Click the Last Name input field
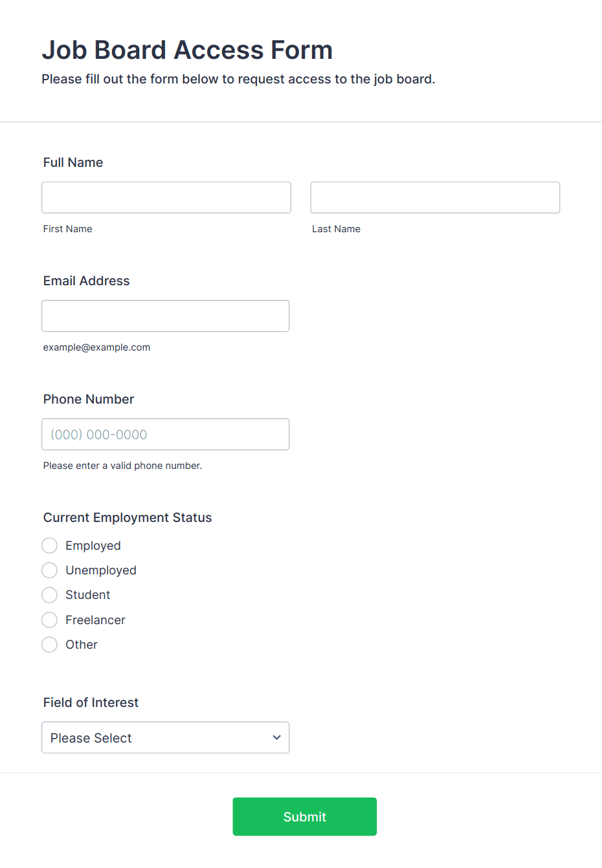The image size is (602, 868). coord(435,197)
